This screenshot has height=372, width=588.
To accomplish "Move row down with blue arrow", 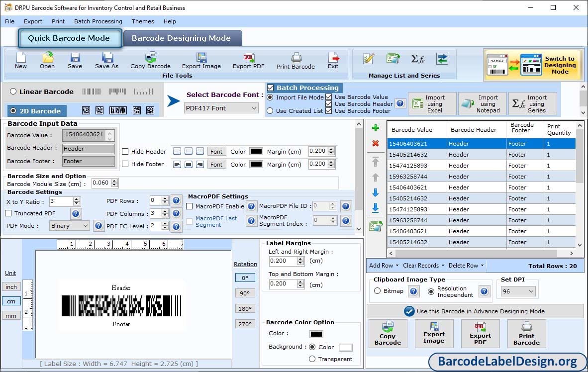I will tap(376, 193).
